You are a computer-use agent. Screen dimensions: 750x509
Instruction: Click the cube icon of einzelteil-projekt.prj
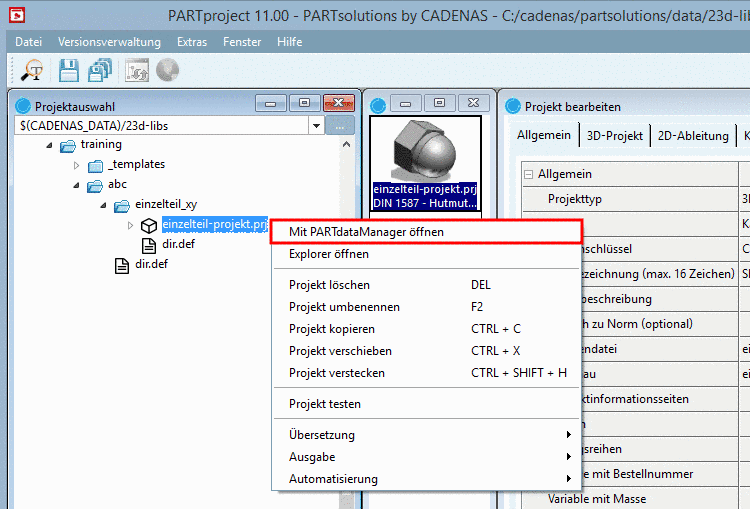pos(149,225)
